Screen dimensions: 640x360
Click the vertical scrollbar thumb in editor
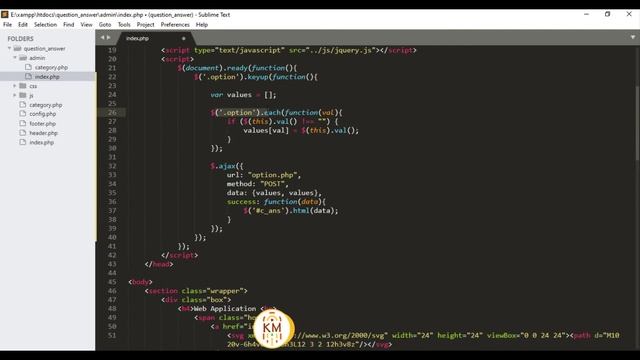[637, 122]
